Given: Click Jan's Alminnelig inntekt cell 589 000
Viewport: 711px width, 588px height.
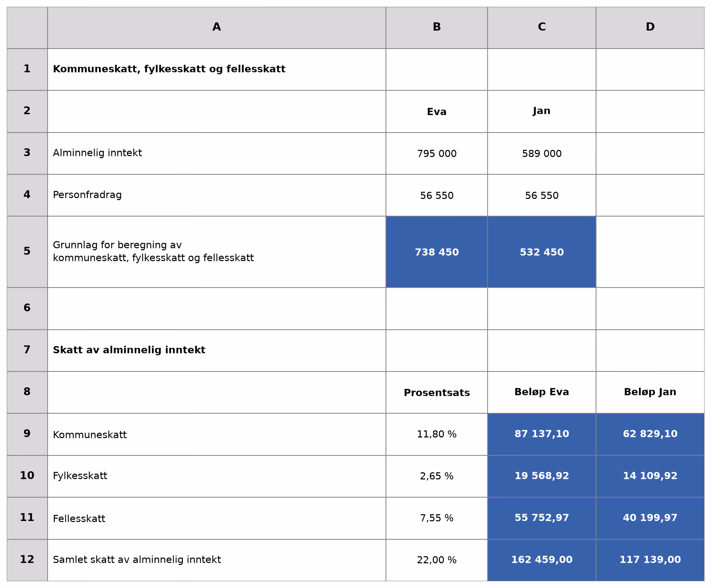Looking at the screenshot, I should [x=542, y=153].
